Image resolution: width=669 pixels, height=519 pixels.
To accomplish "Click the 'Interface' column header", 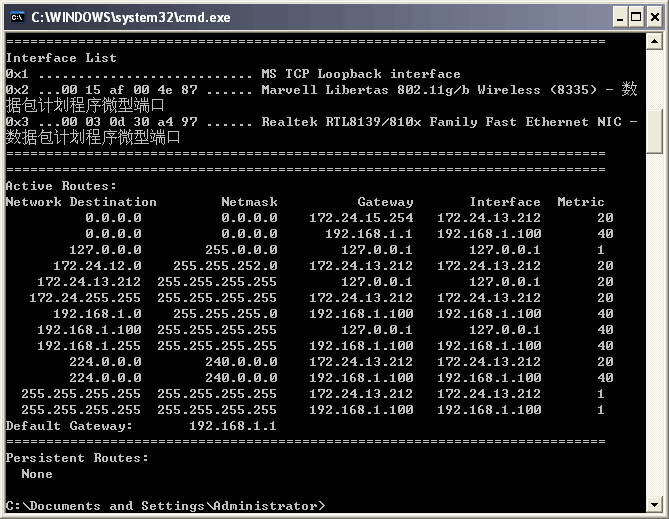I will click(x=505, y=202).
